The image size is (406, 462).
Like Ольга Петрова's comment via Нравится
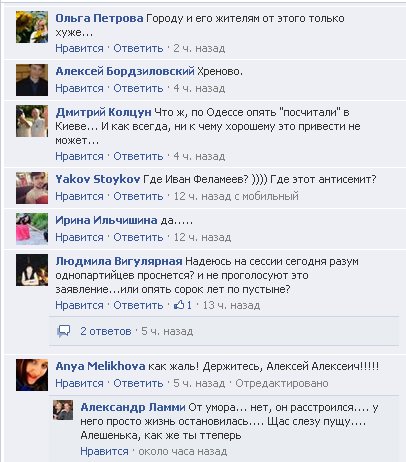(79, 48)
